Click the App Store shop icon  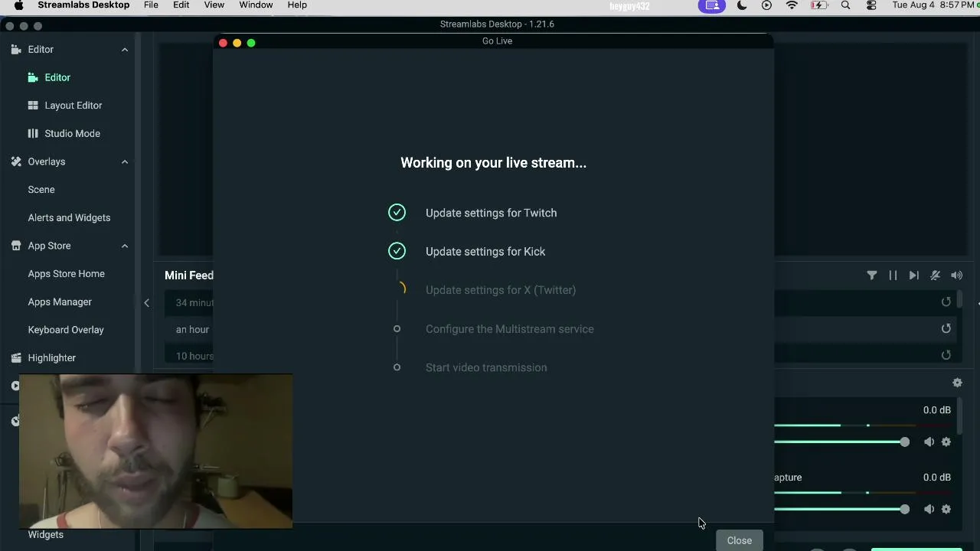coord(15,246)
